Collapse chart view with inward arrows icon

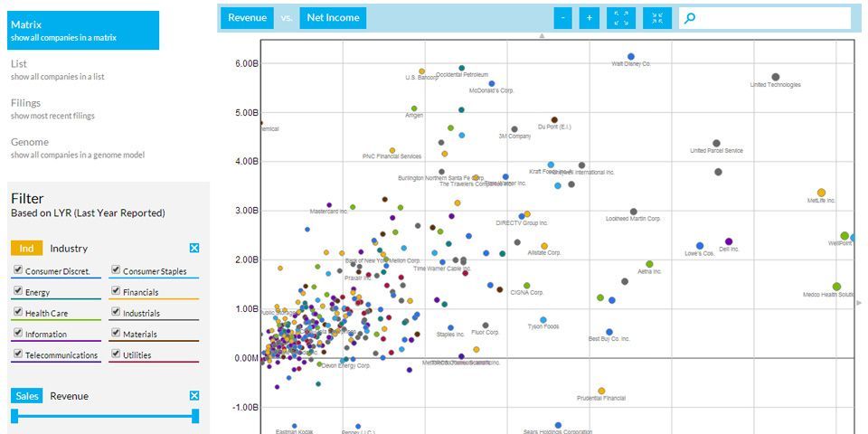[x=657, y=18]
